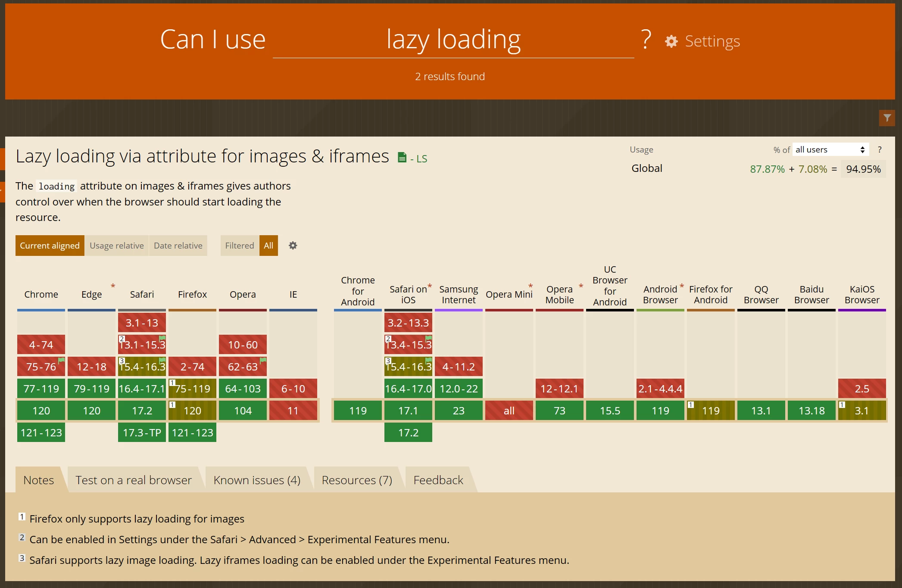Select IE 6-10 cell
Screen dimensions: 902x588
tap(293, 389)
